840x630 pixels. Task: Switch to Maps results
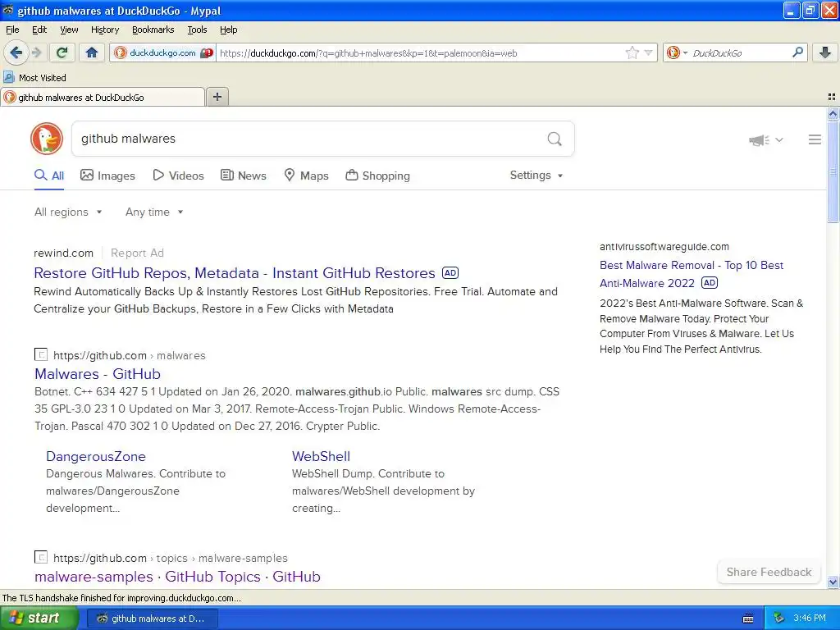[307, 176]
